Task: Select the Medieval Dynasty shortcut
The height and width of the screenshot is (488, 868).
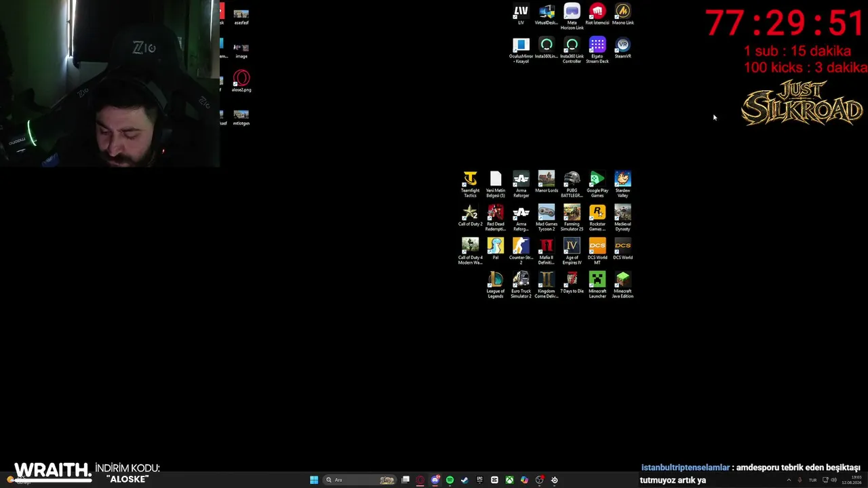Action: click(x=623, y=218)
